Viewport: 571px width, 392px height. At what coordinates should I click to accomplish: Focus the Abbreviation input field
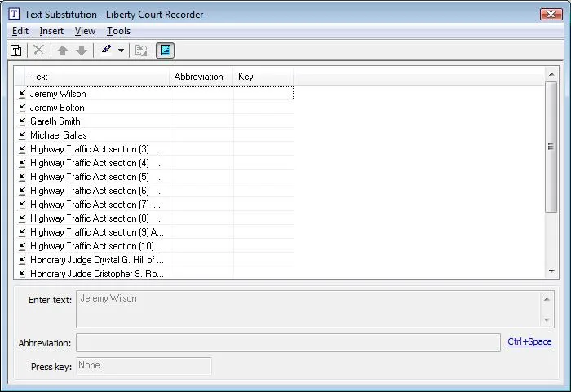tap(288, 343)
